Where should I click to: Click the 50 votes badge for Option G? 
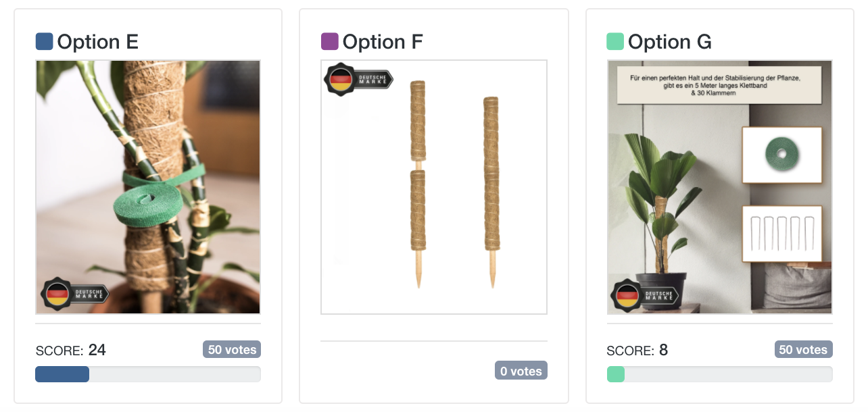(803, 350)
